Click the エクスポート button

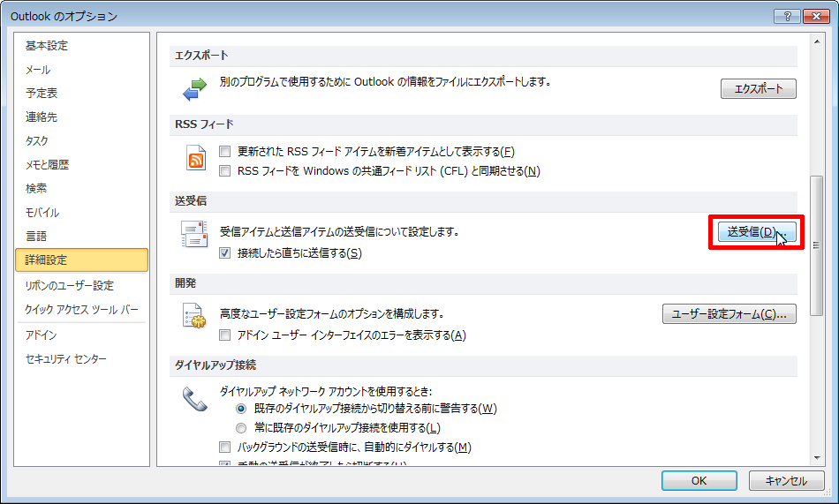click(x=759, y=89)
